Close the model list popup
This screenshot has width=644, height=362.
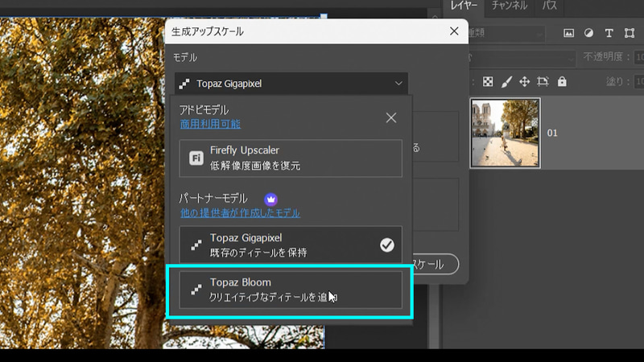point(391,117)
